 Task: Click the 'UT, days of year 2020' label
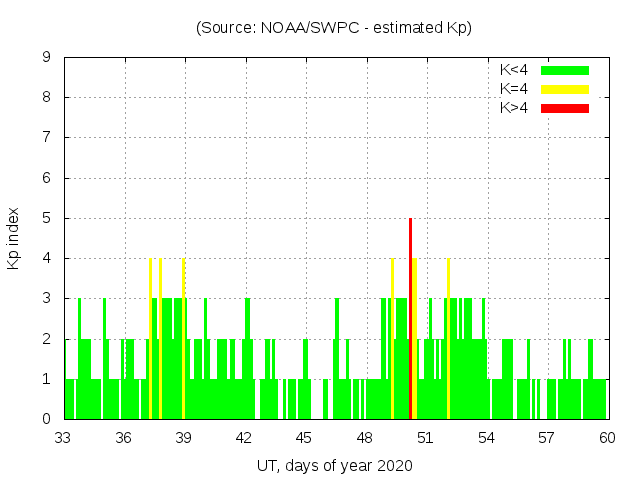click(334, 465)
